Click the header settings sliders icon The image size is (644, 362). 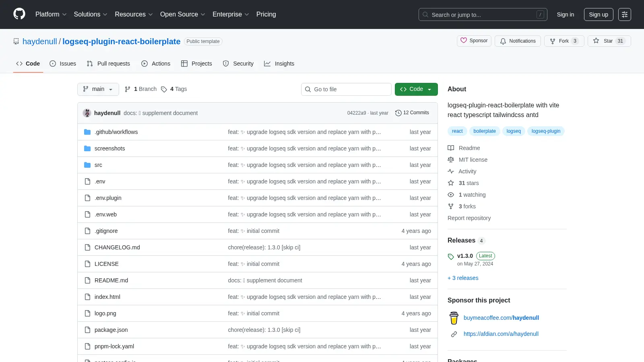pos(625,14)
